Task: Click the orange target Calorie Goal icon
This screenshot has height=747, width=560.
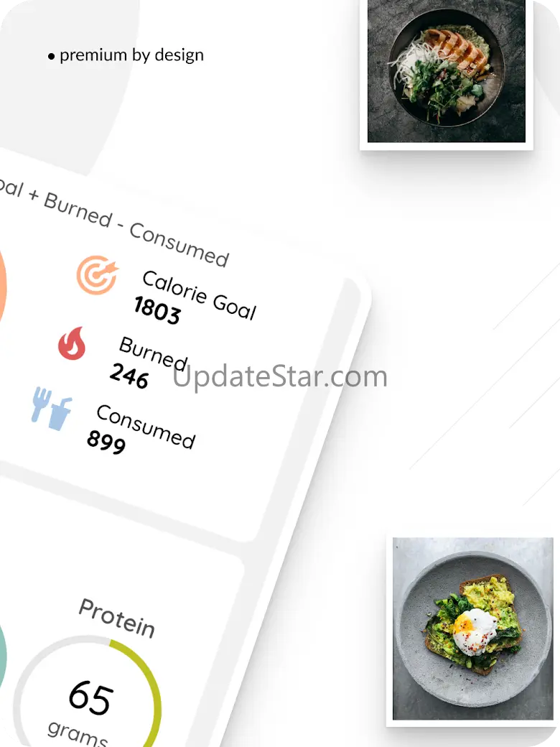Action: pos(97,275)
